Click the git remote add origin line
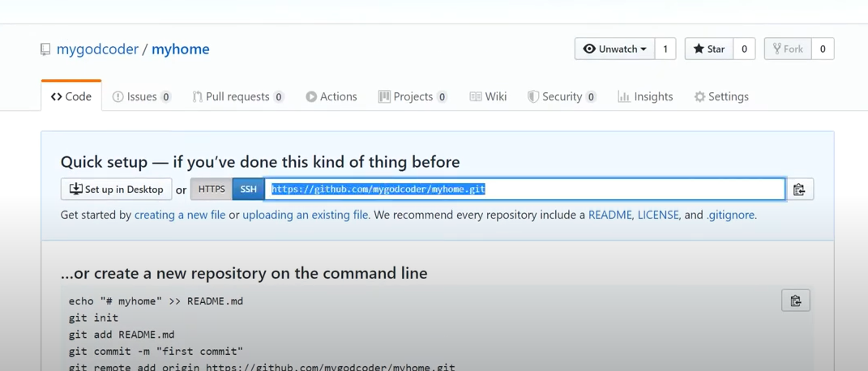Image resolution: width=868 pixels, height=371 pixels. 262,367
